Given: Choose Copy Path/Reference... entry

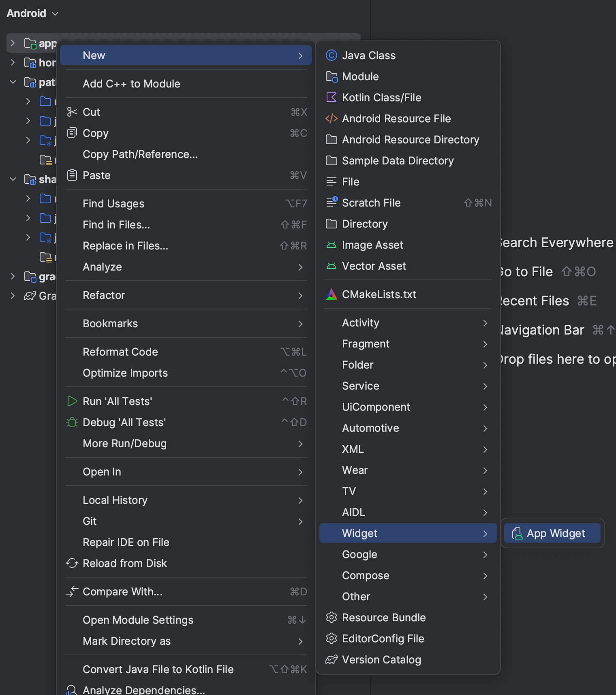Looking at the screenshot, I should pos(186,154).
